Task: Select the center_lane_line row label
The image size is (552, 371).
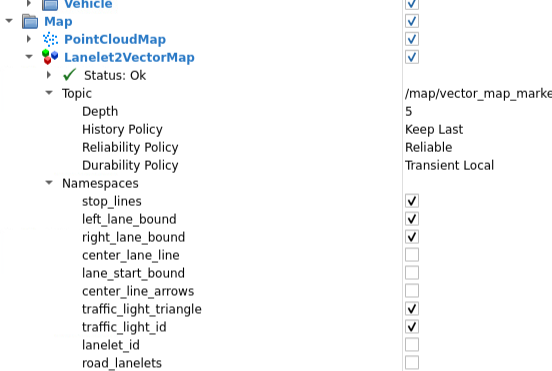Action: click(131, 255)
